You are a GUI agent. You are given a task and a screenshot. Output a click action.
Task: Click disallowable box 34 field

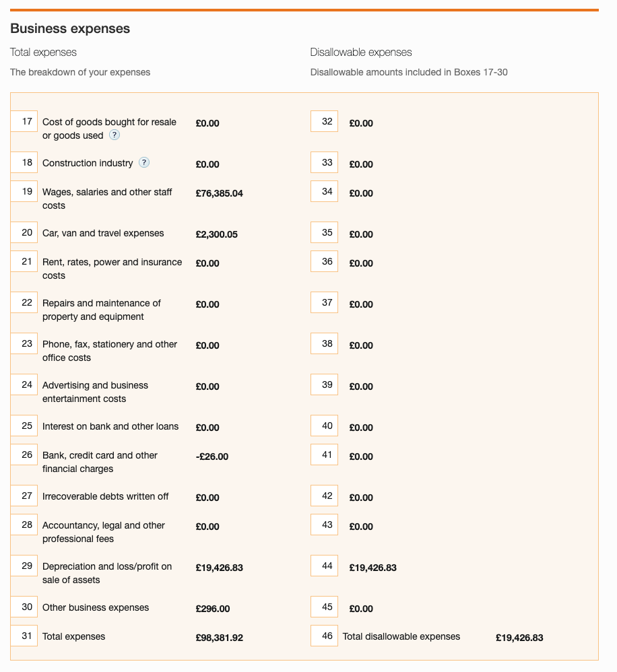(x=324, y=192)
